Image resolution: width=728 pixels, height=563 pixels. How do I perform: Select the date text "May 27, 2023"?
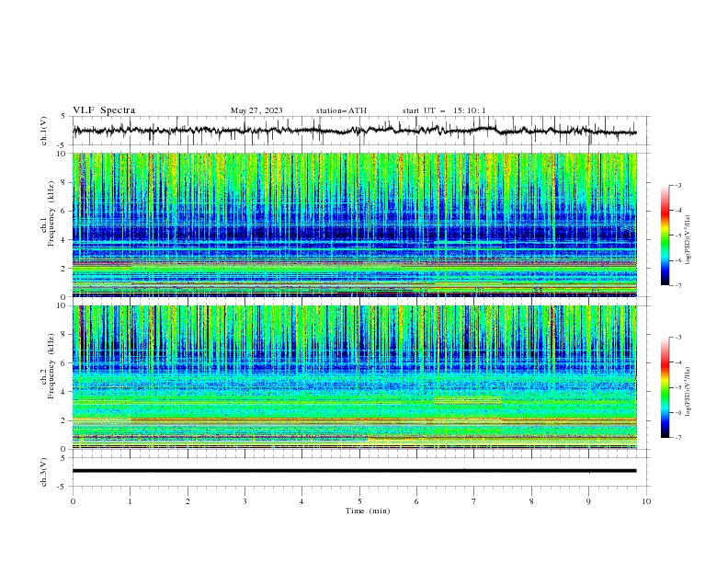coord(256,110)
